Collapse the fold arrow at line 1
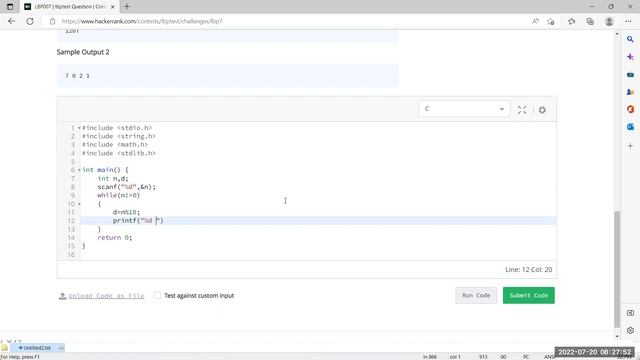Viewport: 640px width, 360px height. pos(79,128)
